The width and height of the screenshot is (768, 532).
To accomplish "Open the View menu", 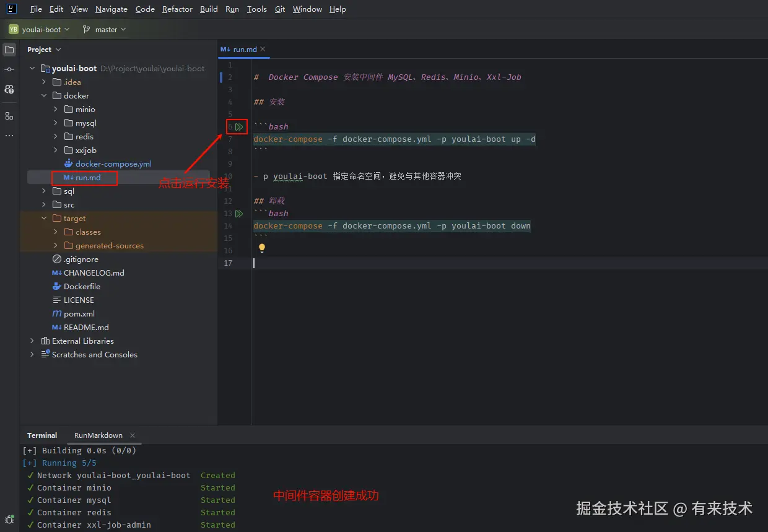I will 79,9.
